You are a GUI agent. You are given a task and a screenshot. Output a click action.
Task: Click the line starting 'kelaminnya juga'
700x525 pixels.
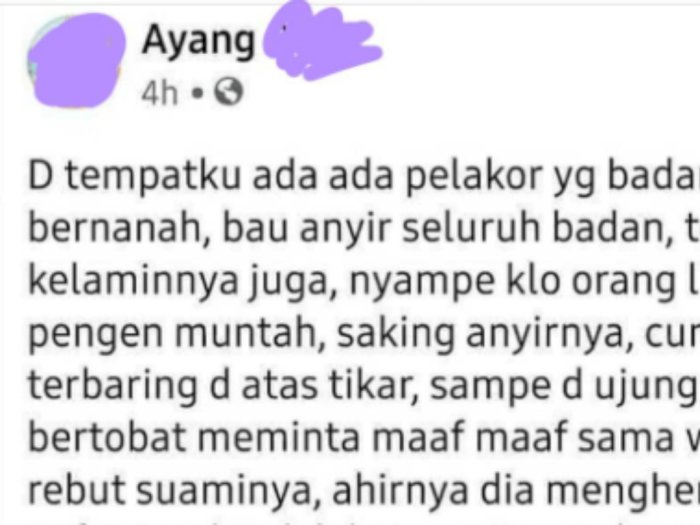click(x=363, y=281)
